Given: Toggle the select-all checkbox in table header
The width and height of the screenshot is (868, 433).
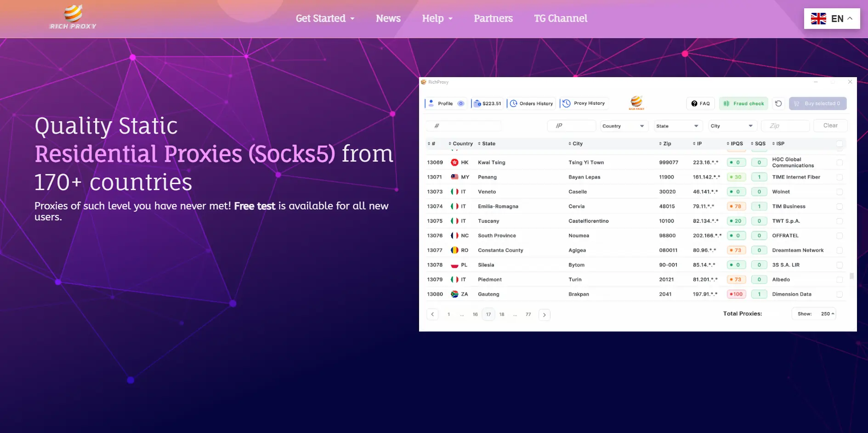Looking at the screenshot, I should (840, 144).
